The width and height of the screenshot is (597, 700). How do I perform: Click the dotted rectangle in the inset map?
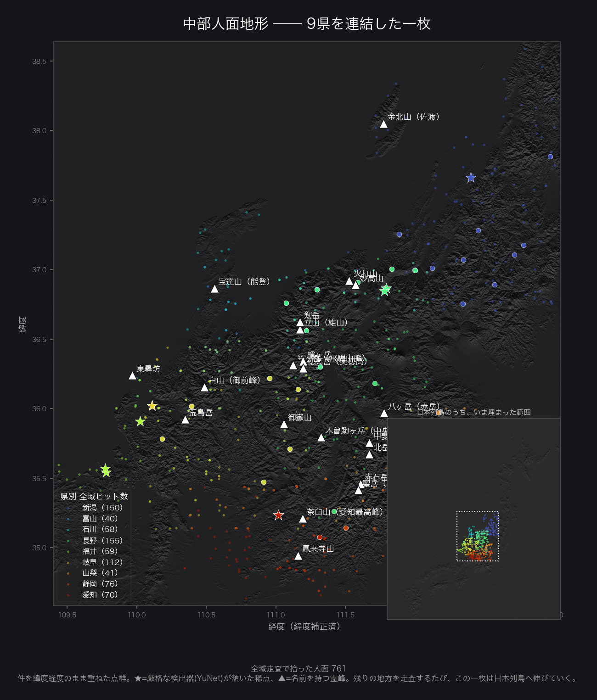[478, 536]
